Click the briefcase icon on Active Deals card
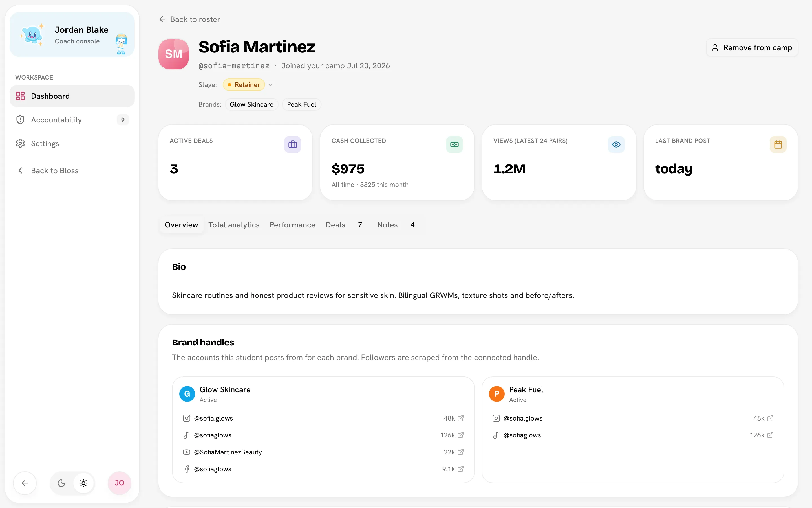This screenshot has width=812, height=508. [293, 144]
